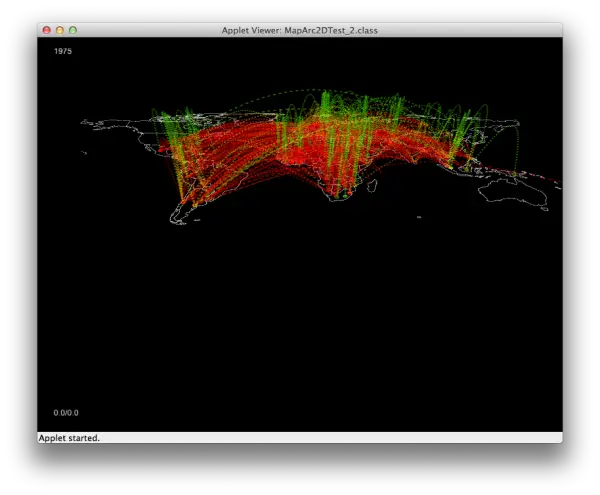This screenshot has width=600, height=495.
Task: Click the Australia outline on the map
Action: [513, 192]
